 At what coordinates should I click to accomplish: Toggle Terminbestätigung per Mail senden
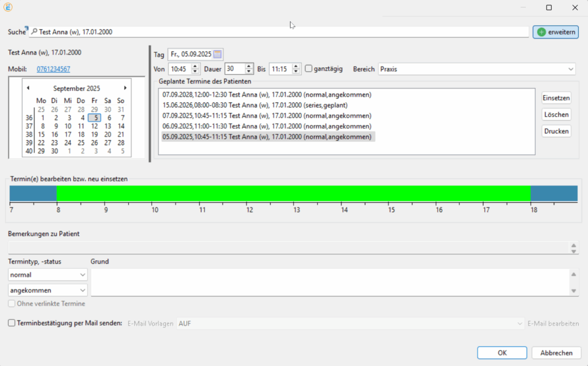(x=12, y=323)
